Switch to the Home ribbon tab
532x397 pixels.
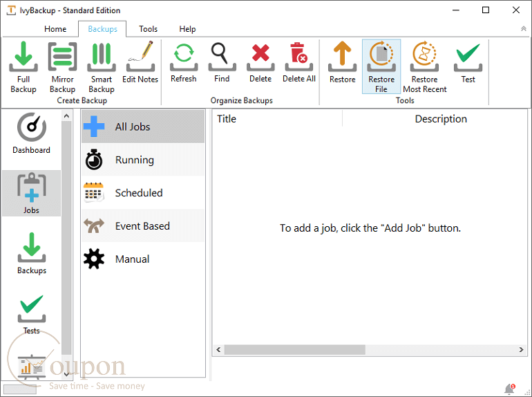[55, 29]
